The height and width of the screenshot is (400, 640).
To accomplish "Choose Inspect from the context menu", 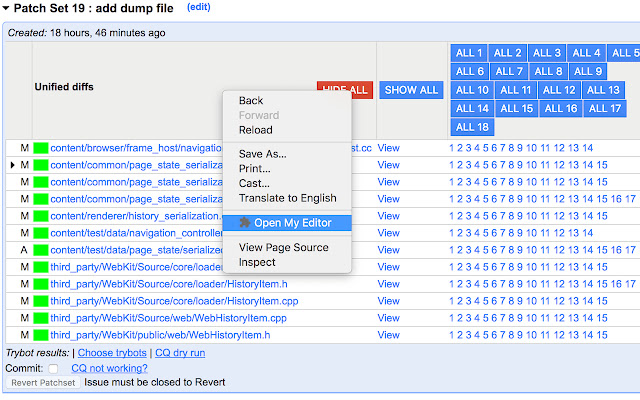I will click(257, 262).
